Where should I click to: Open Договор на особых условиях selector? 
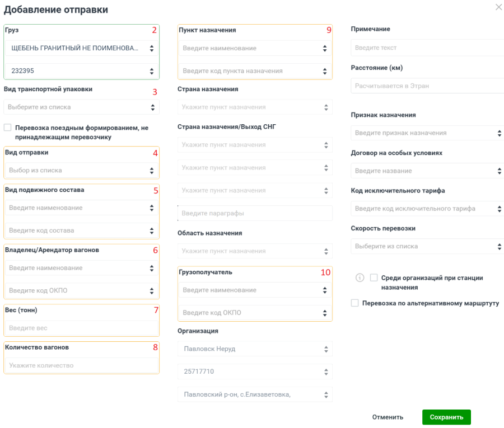coord(428,171)
